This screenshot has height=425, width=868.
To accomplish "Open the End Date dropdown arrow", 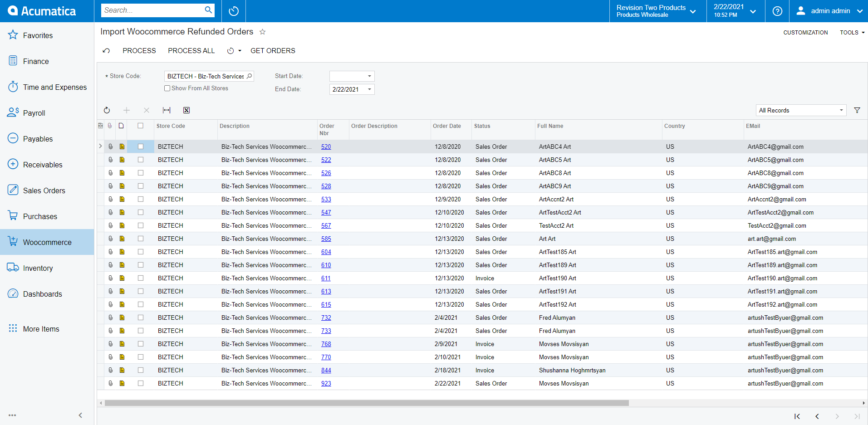I will 369,89.
